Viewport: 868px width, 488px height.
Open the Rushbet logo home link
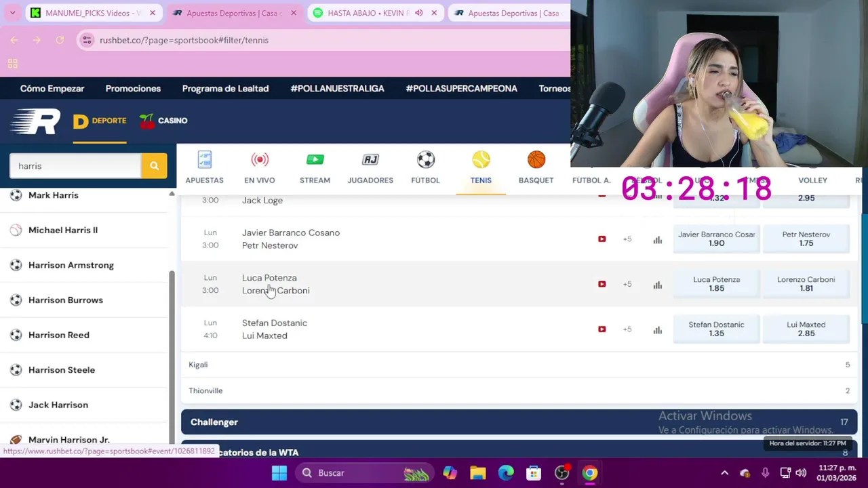coord(35,121)
